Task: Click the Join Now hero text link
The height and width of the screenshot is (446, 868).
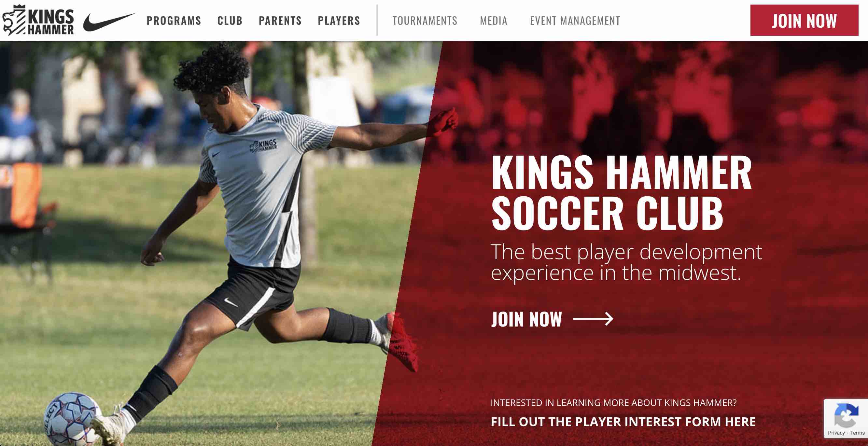Action: coord(527,319)
